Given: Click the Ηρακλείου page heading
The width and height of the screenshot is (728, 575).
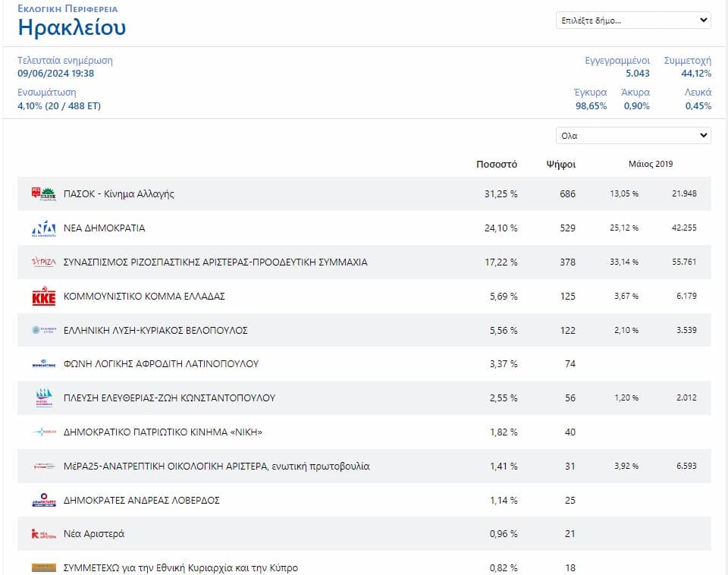Looking at the screenshot, I should click(71, 27).
